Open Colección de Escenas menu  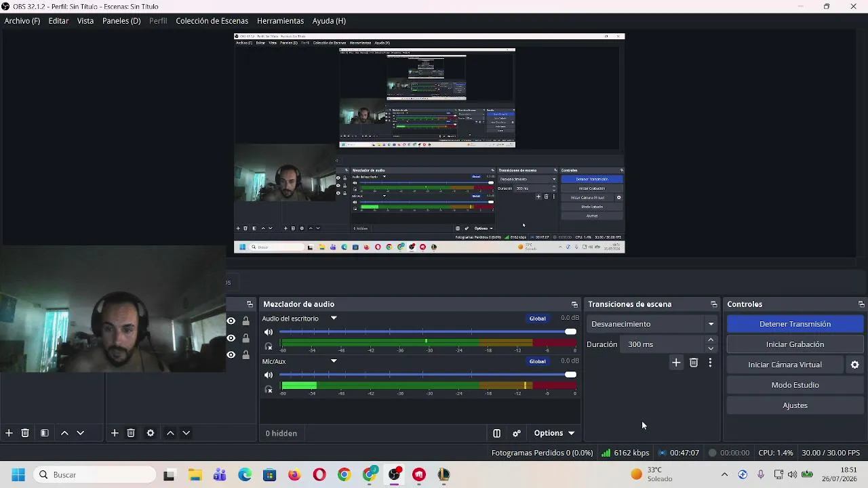212,21
